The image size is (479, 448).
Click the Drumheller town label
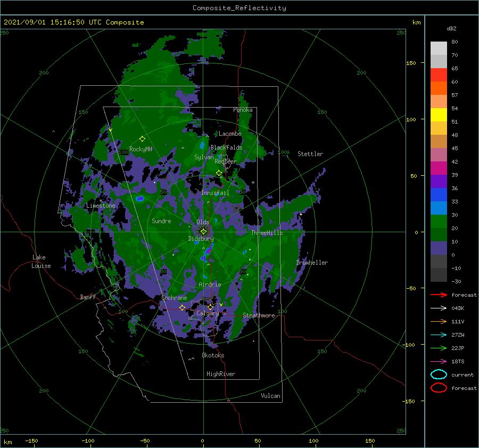pos(312,263)
